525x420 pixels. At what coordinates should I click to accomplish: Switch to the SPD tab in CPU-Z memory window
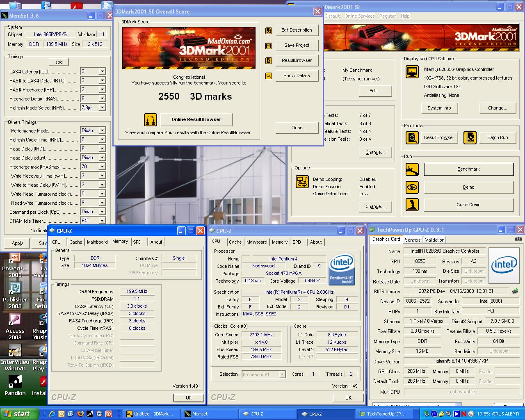tap(137, 242)
